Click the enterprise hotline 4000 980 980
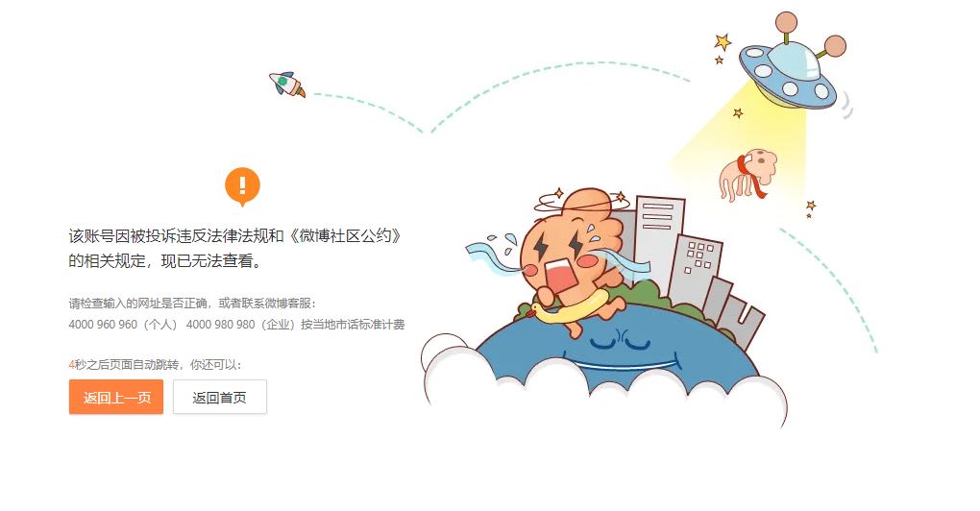The image size is (980, 511). pos(221,325)
